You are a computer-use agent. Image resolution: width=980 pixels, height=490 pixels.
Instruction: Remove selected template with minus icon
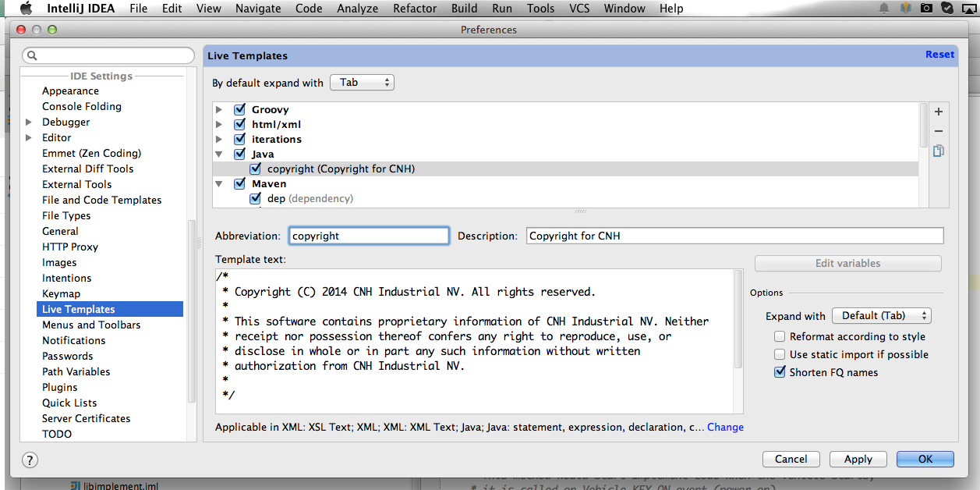coord(939,131)
